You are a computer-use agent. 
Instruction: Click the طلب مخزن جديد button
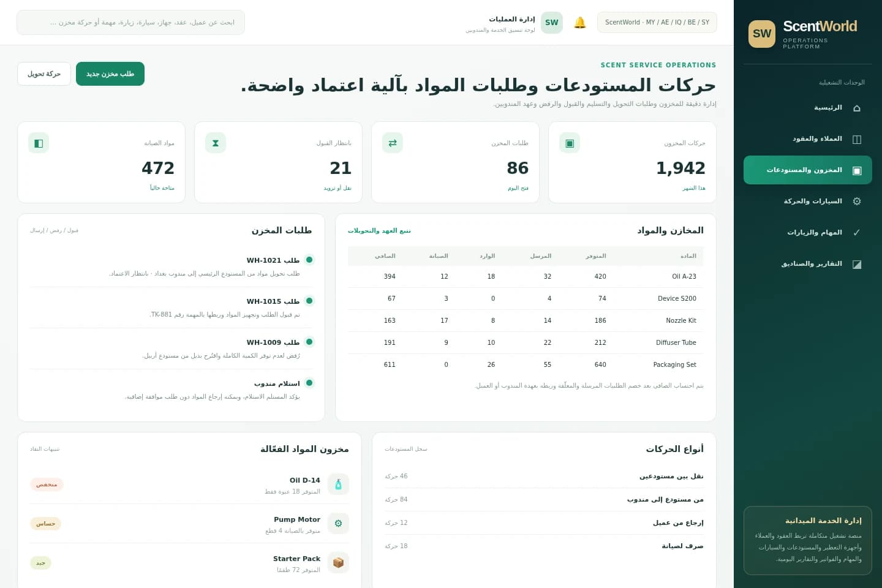click(110, 74)
